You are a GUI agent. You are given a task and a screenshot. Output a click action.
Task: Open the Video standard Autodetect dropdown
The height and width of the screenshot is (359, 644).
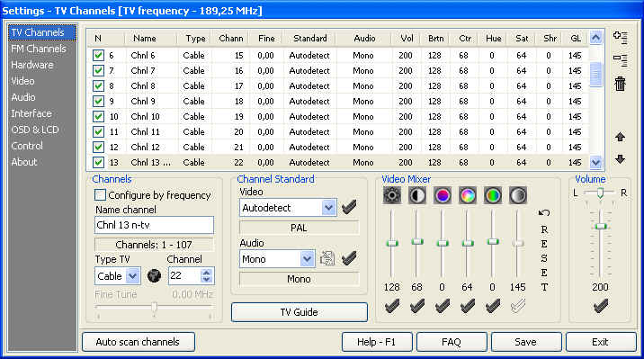(x=328, y=208)
